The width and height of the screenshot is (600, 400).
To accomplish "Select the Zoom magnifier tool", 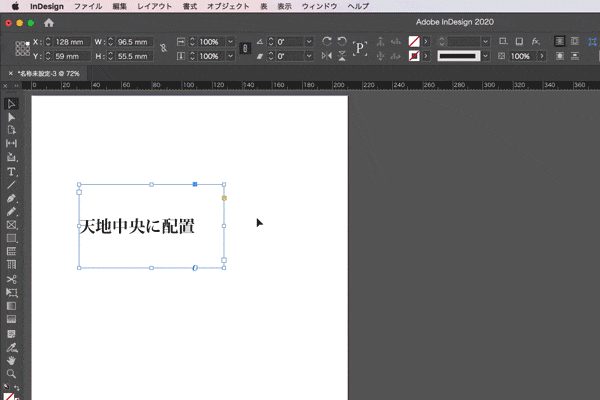I will click(x=11, y=373).
